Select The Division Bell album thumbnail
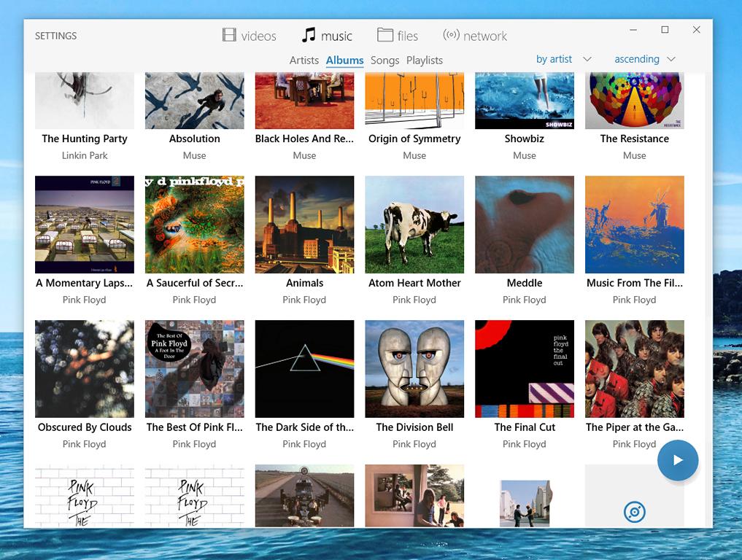Image resolution: width=742 pixels, height=560 pixels. (x=414, y=369)
